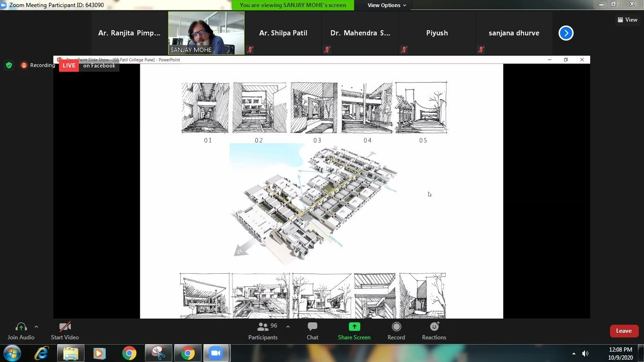644x362 pixels.
Task: Click the green encryption shield icon
Action: 9,65
